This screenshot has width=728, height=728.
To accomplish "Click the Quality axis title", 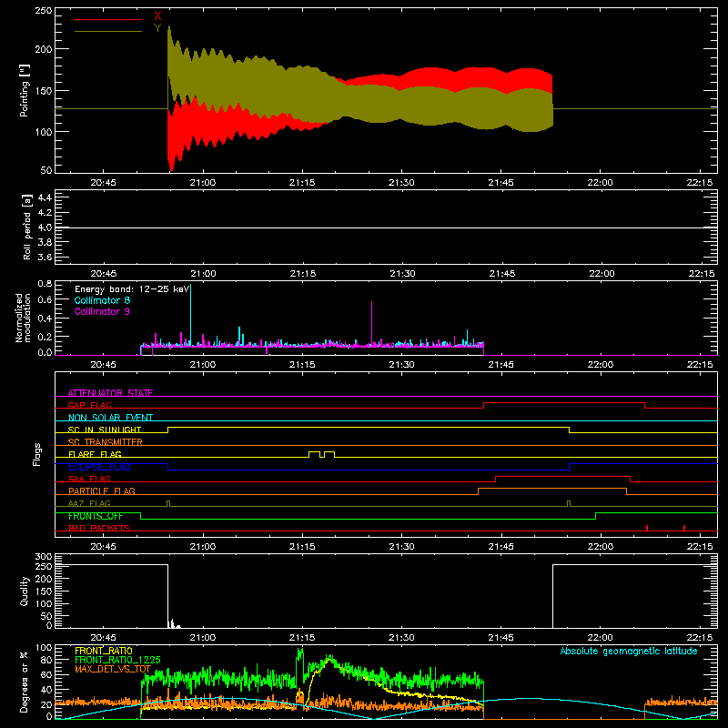I will point(25,591).
